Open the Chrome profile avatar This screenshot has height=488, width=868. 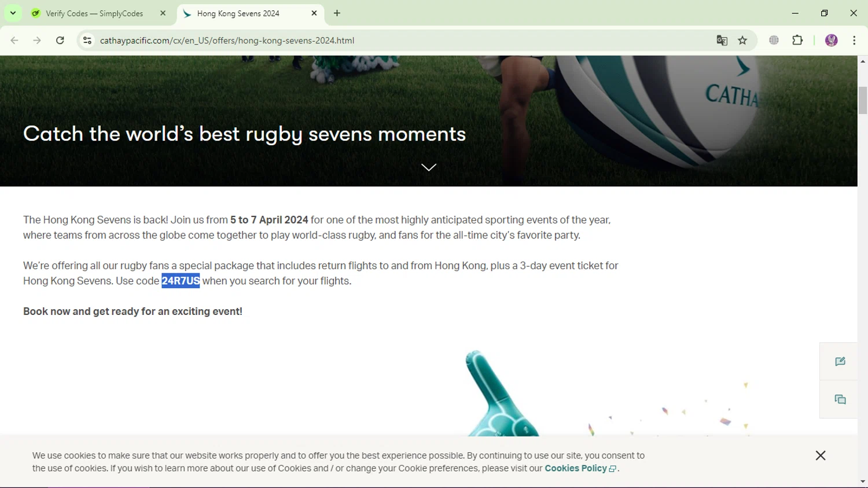pyautogui.click(x=832, y=41)
